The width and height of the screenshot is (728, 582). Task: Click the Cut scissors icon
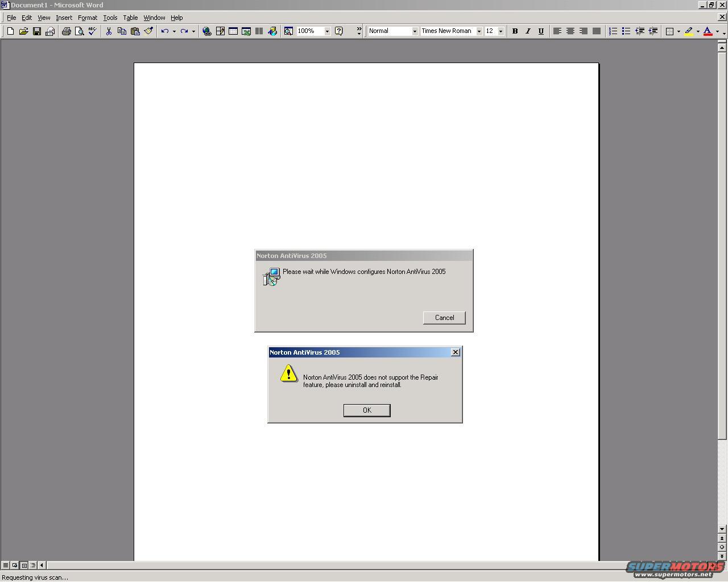(x=109, y=31)
